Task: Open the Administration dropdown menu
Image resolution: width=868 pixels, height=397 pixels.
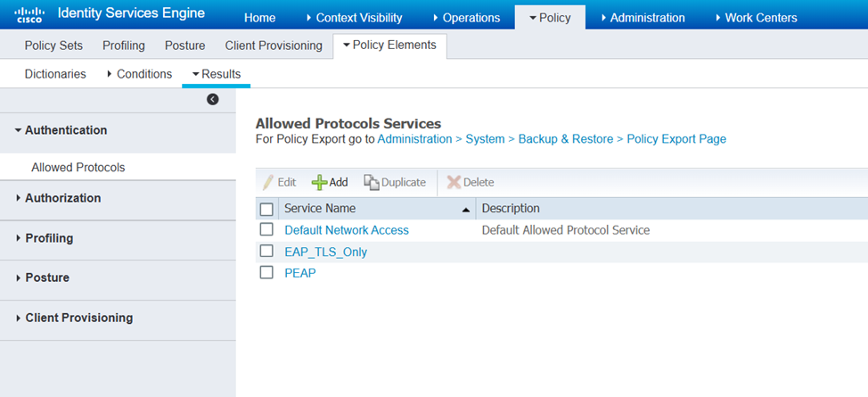Action: click(x=643, y=18)
